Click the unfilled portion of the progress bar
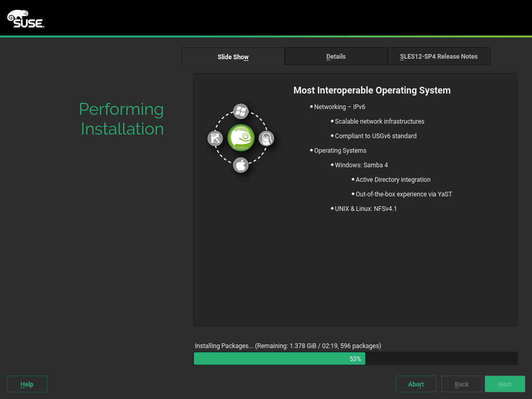532x399 pixels. point(441,358)
